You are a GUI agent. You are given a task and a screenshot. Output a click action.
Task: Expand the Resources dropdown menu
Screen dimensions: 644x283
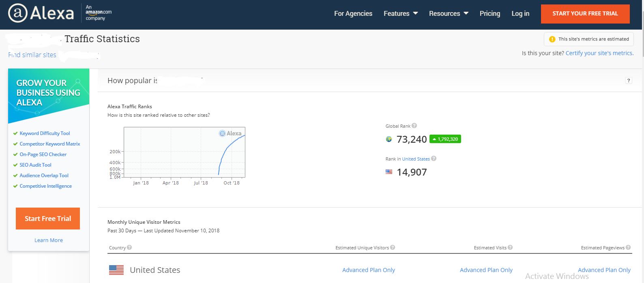(449, 13)
